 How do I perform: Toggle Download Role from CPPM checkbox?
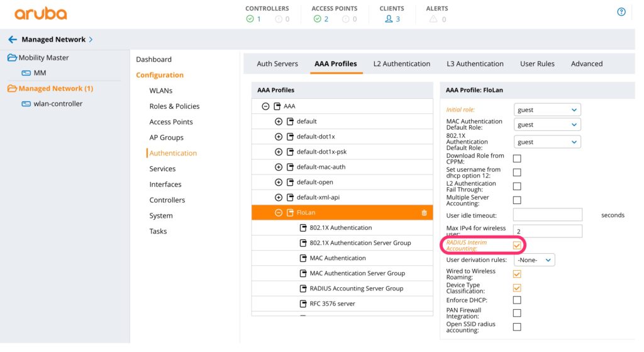click(x=517, y=159)
